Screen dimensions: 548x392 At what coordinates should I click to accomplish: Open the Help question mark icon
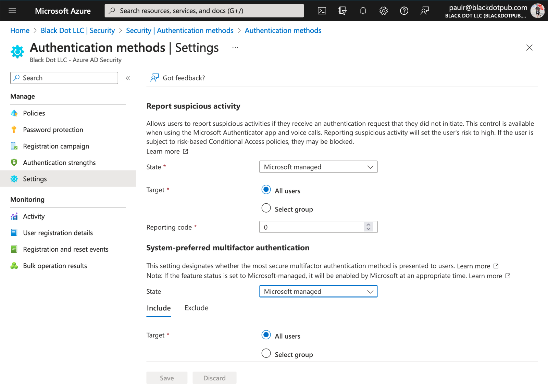click(x=404, y=11)
